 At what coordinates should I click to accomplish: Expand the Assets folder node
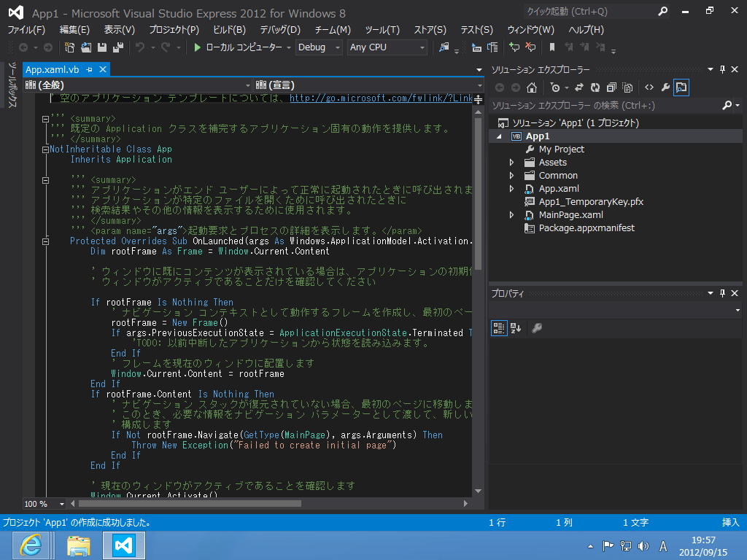coord(511,163)
